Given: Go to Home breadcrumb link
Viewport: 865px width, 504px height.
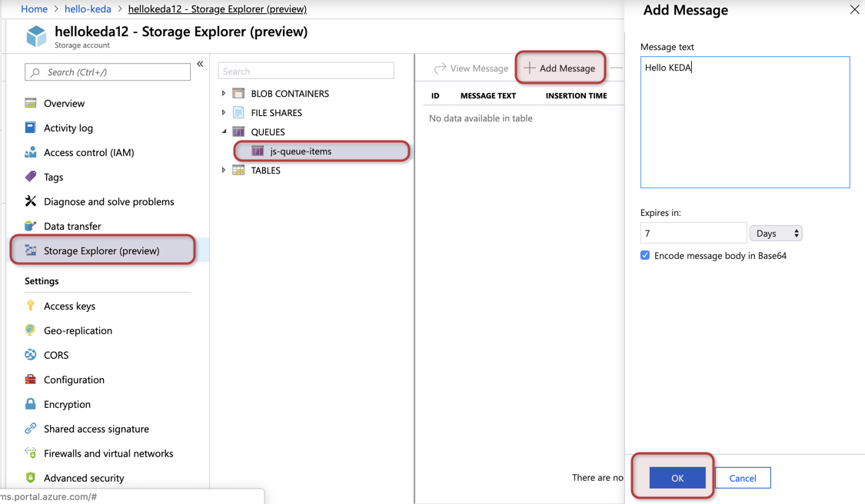Looking at the screenshot, I should 34,8.
